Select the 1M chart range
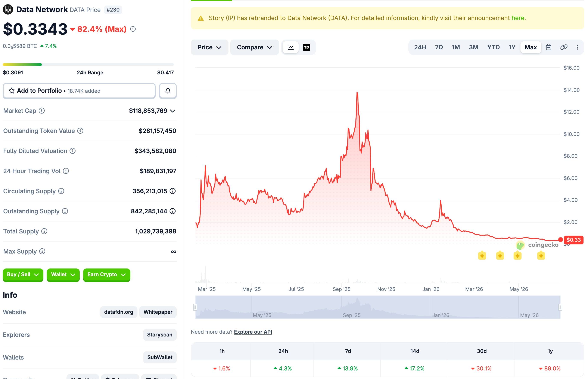Viewport: 588px width, 379px height. click(456, 47)
